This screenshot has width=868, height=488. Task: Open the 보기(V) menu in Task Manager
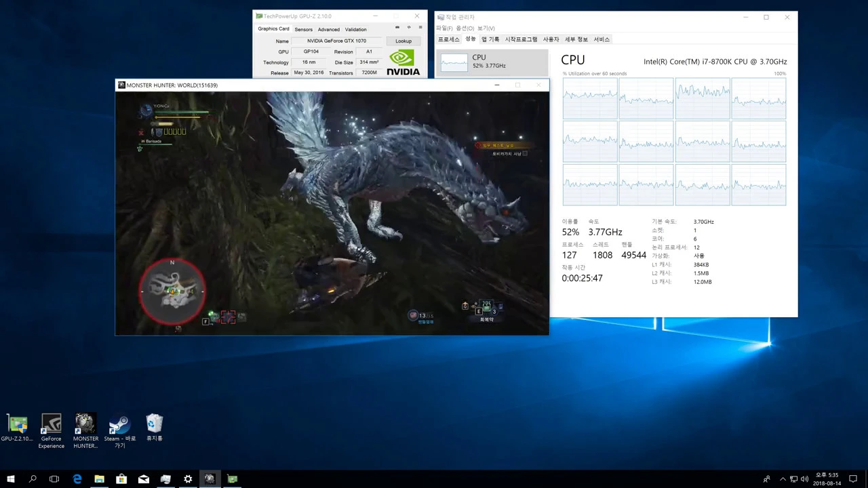pos(486,28)
